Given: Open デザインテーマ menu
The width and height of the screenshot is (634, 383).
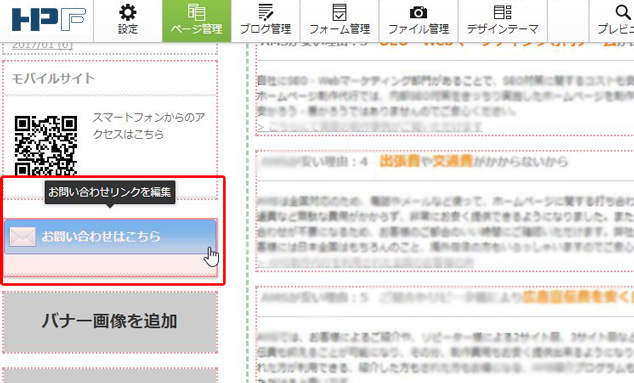Looking at the screenshot, I should [503, 20].
